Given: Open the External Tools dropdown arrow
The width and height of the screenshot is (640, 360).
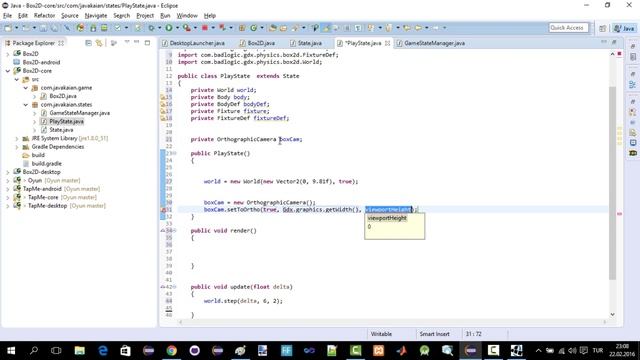Looking at the screenshot, I should [195, 28].
